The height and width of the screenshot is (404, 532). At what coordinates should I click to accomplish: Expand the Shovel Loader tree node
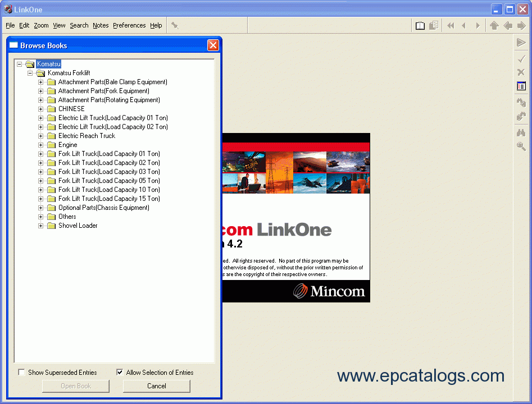coord(41,226)
